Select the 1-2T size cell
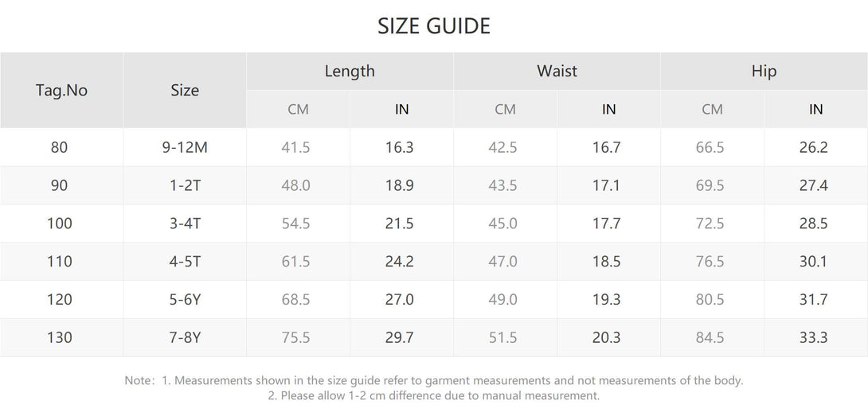The width and height of the screenshot is (868, 420). point(185,185)
